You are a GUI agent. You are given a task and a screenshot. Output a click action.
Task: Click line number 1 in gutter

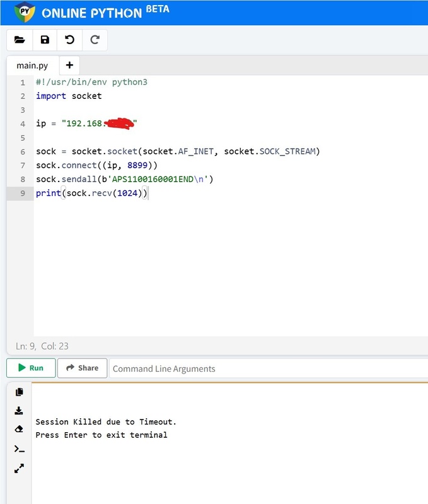pyautogui.click(x=23, y=83)
